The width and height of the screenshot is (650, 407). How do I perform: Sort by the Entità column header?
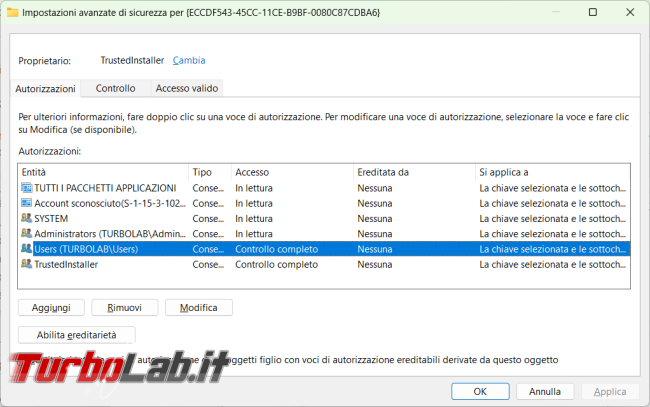coord(103,172)
